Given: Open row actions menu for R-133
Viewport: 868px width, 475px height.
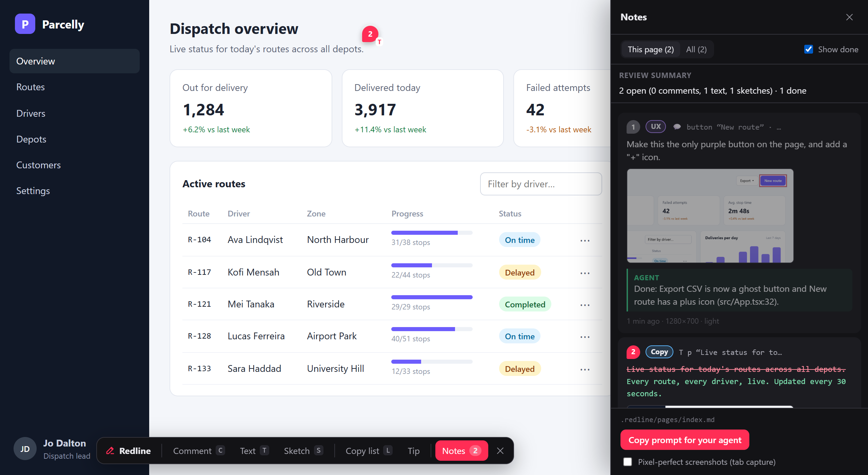Looking at the screenshot, I should 585,369.
